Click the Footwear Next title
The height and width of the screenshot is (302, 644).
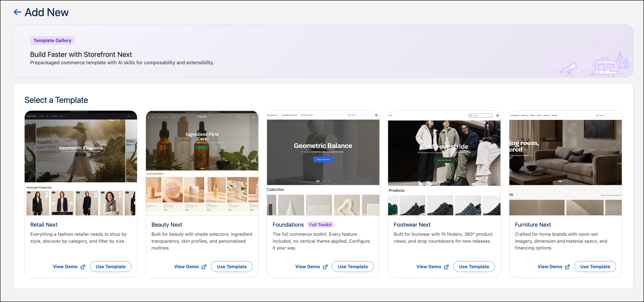click(x=412, y=225)
